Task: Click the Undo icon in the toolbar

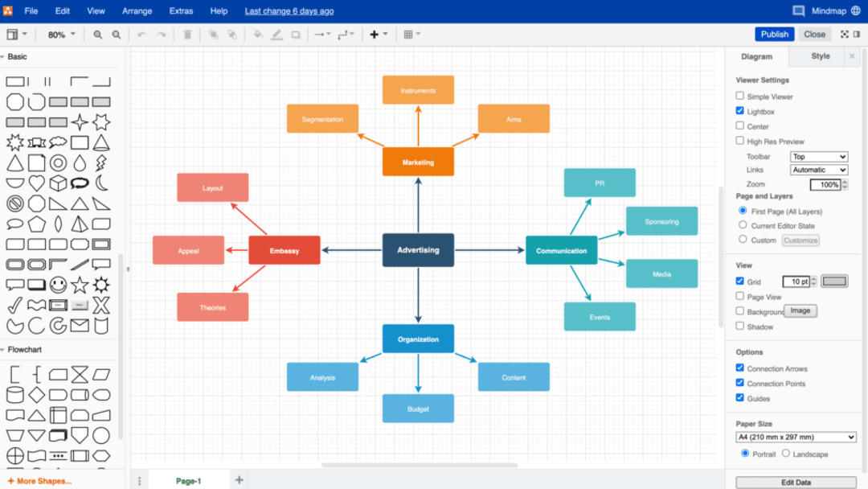Action: (x=142, y=35)
